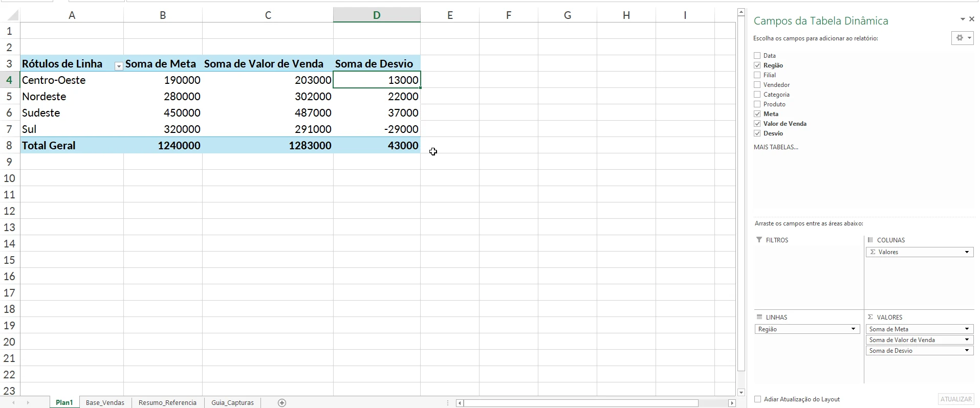Check the Data field checkbox

[757, 56]
